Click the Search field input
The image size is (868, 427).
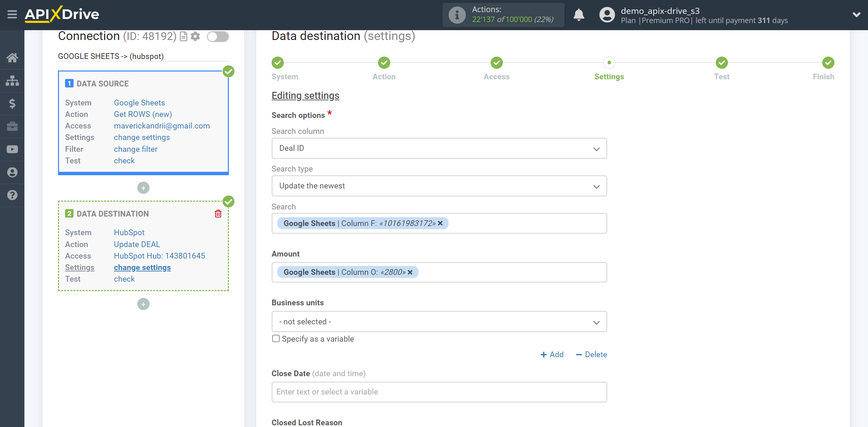(x=439, y=223)
